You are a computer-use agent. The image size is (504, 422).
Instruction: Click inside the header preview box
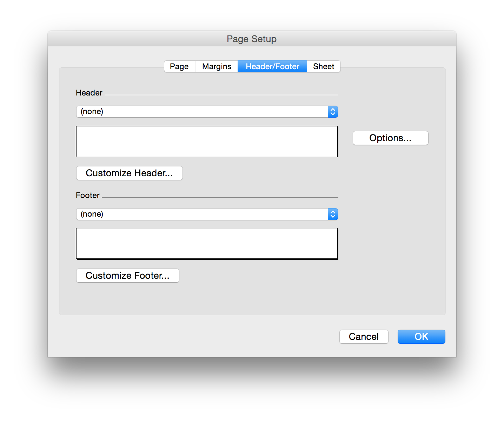point(207,141)
